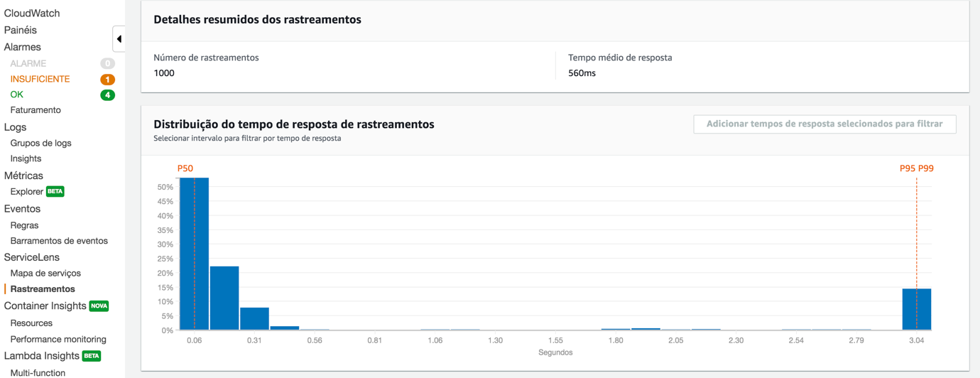Filter alarms by INSUFICIENTE state

pos(40,79)
